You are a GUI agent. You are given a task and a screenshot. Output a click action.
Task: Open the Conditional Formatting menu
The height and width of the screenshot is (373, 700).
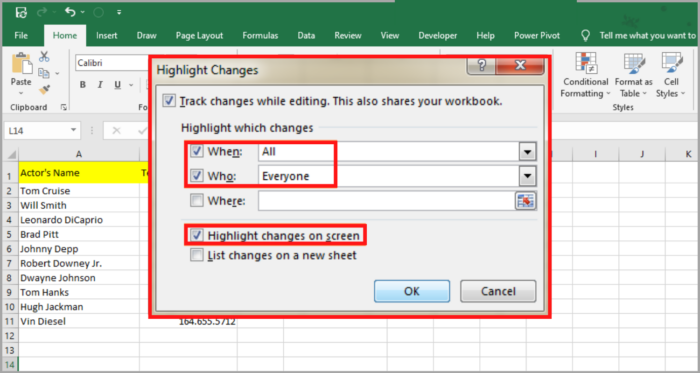pos(585,75)
